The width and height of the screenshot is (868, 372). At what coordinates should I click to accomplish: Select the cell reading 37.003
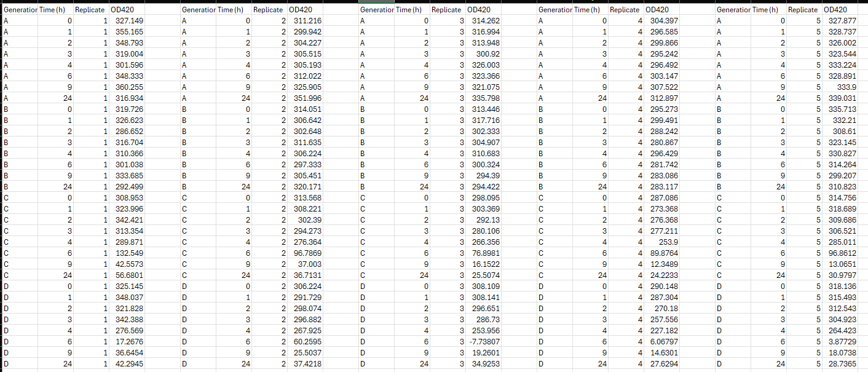tap(306, 264)
